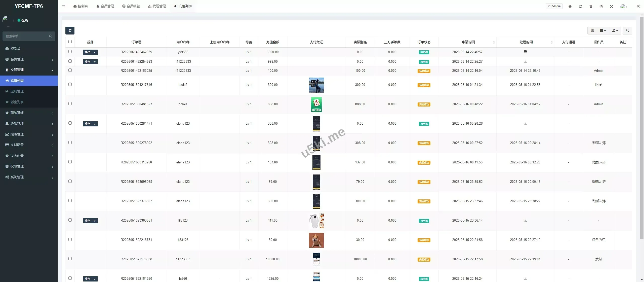This screenshot has height=282, width=644.
Task: Select the checkbox for user poloia's row
Action: pyautogui.click(x=70, y=104)
